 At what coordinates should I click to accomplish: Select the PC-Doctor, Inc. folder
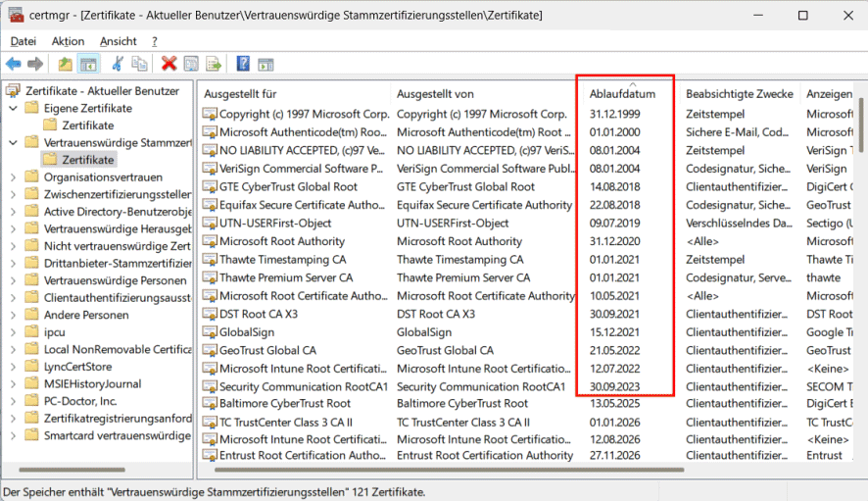coord(80,401)
